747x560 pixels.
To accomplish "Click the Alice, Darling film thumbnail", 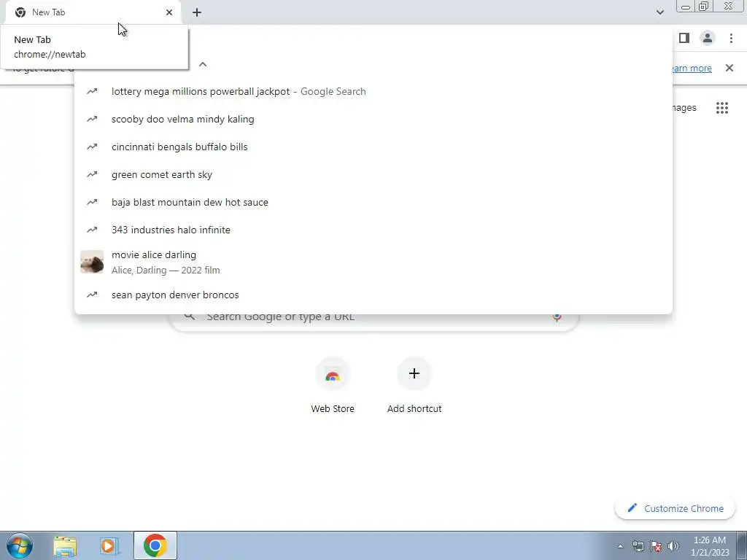I will (92, 262).
